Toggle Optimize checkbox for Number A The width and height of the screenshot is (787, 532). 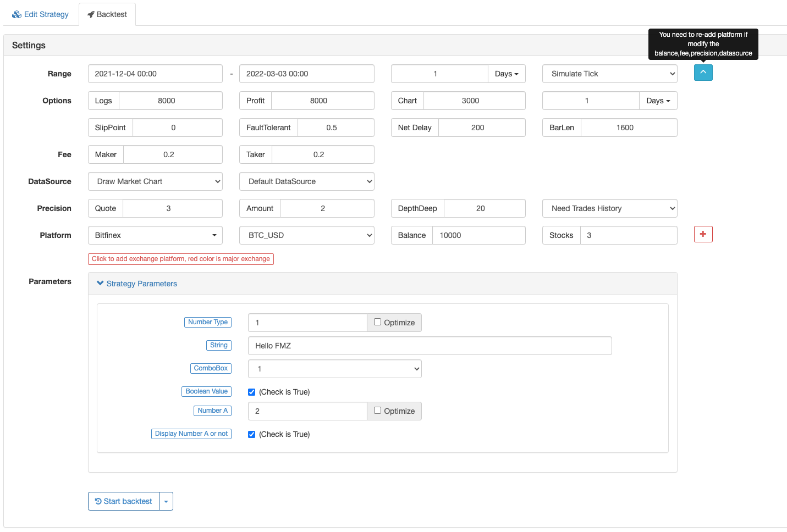(378, 411)
